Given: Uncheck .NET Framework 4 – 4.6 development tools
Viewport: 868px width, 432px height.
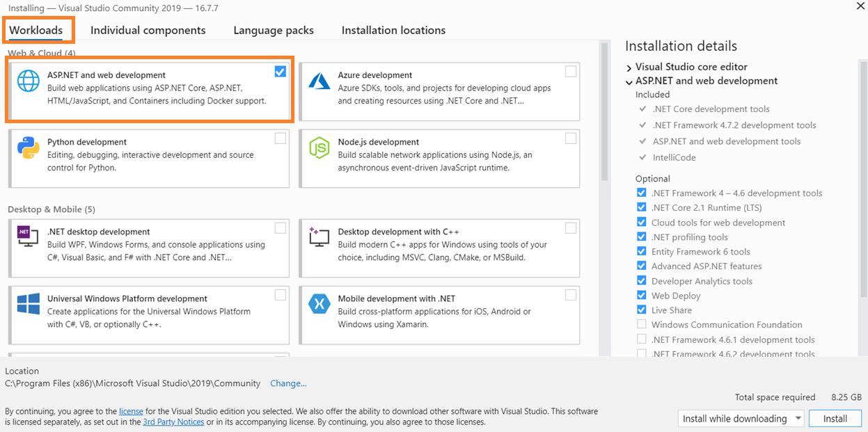Looking at the screenshot, I should [x=641, y=193].
